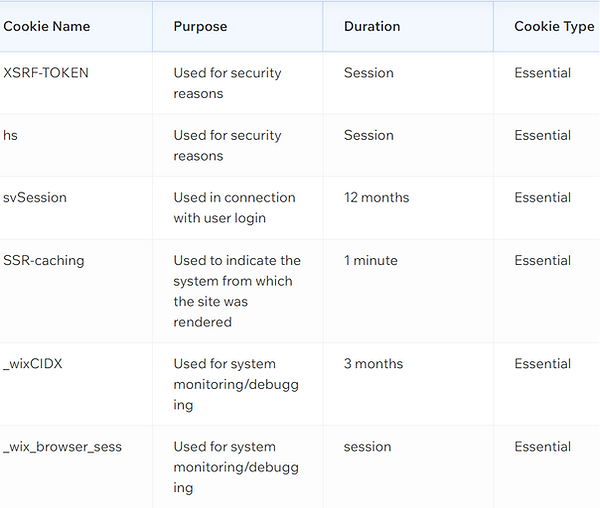The height and width of the screenshot is (508, 600).
Task: Click the 1 minute duration cell
Action: [371, 261]
